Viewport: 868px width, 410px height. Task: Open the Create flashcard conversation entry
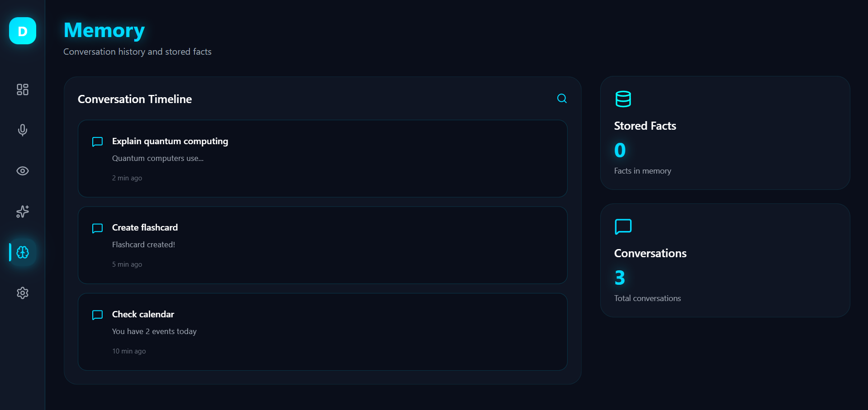(x=322, y=245)
